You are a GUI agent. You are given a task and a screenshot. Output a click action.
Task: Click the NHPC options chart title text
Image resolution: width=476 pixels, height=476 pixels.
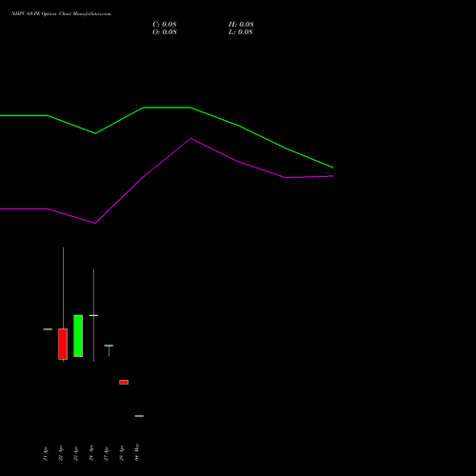point(61,13)
